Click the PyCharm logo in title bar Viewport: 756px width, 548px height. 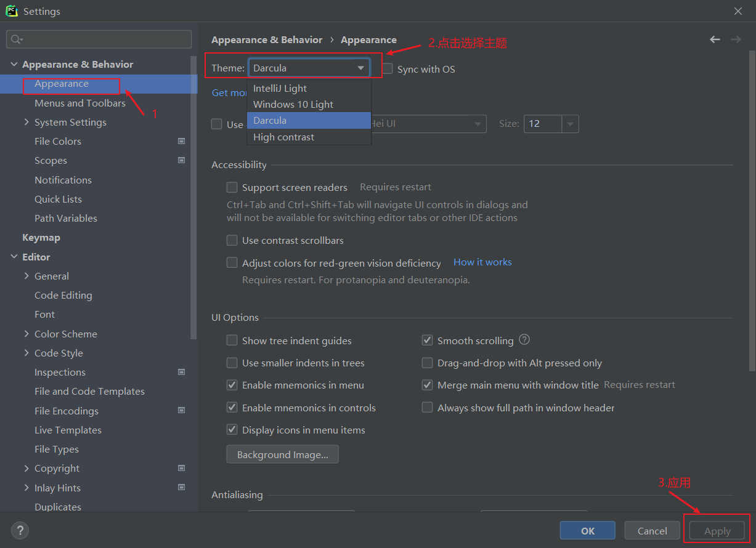coord(12,11)
